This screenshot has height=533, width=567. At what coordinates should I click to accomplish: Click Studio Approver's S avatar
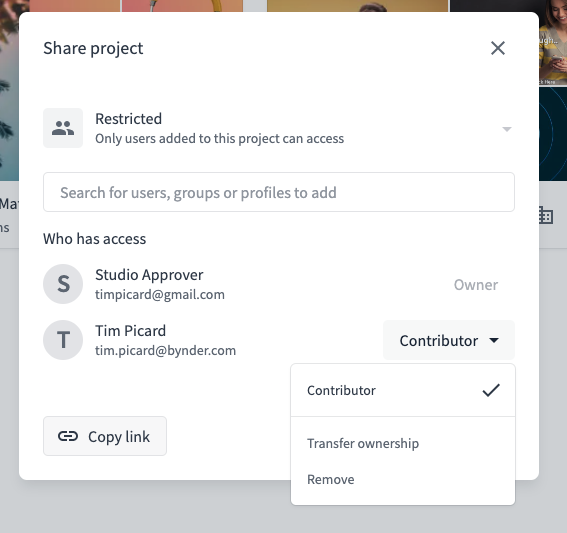pyautogui.click(x=63, y=284)
